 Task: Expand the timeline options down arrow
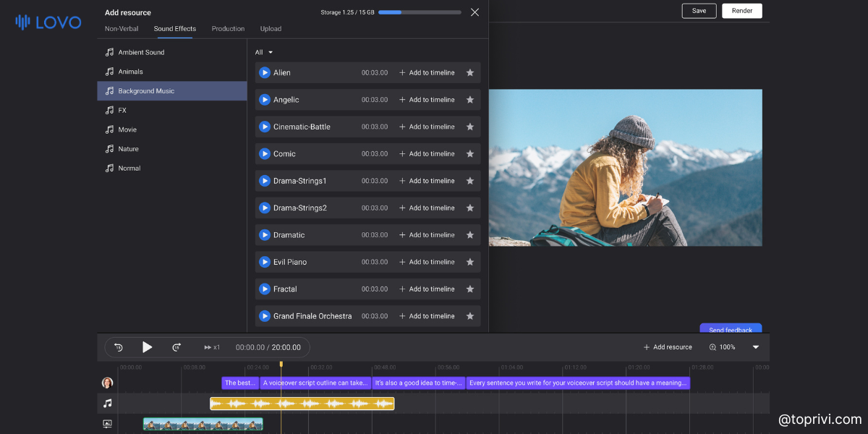tap(756, 347)
